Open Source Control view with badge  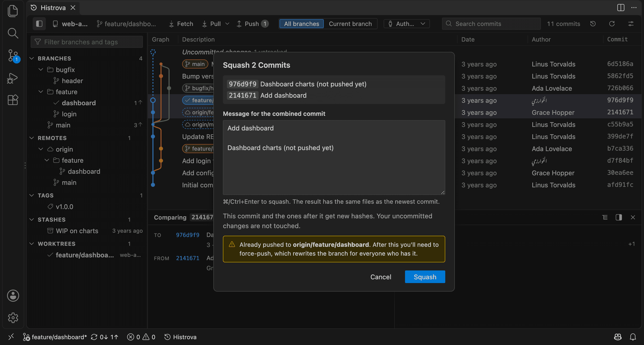click(x=13, y=55)
